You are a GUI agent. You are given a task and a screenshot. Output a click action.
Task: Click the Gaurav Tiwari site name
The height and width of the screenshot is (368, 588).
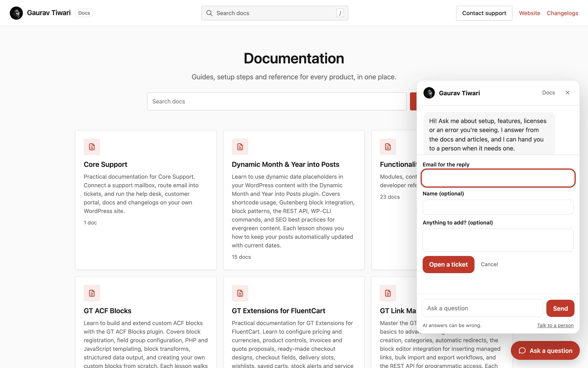point(49,13)
